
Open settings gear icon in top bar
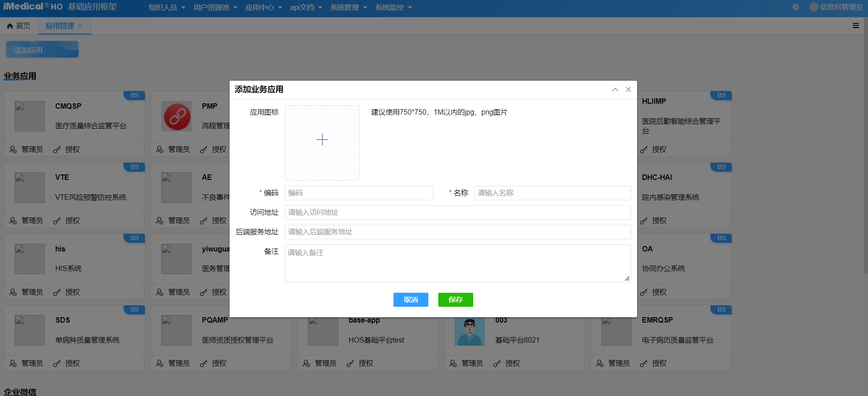796,7
